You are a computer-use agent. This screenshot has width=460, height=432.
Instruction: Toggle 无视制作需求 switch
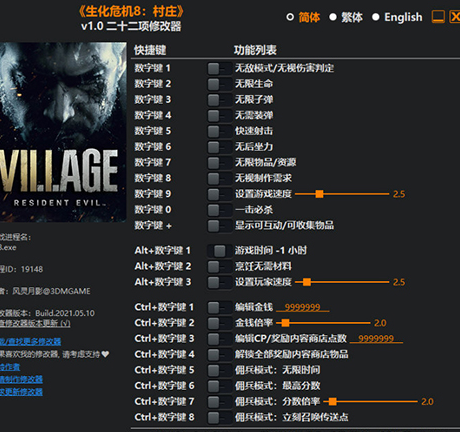(x=219, y=178)
